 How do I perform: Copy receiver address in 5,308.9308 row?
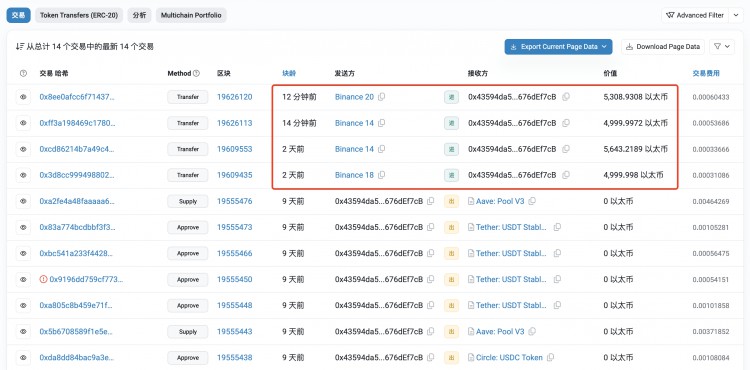(x=566, y=97)
